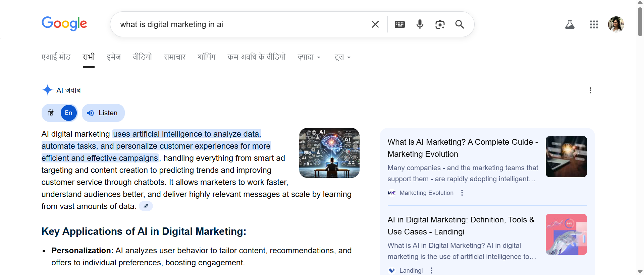This screenshot has height=275, width=644.
Task: Expand the टूल tools dropdown
Action: (342, 57)
